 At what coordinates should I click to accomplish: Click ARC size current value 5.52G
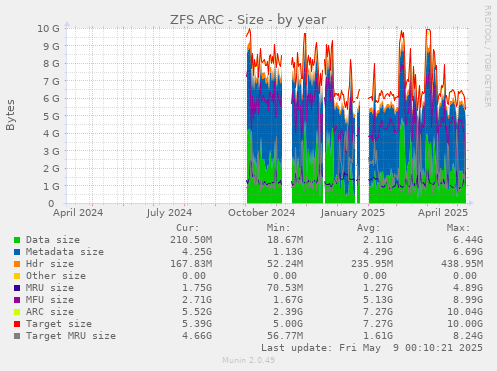(197, 312)
